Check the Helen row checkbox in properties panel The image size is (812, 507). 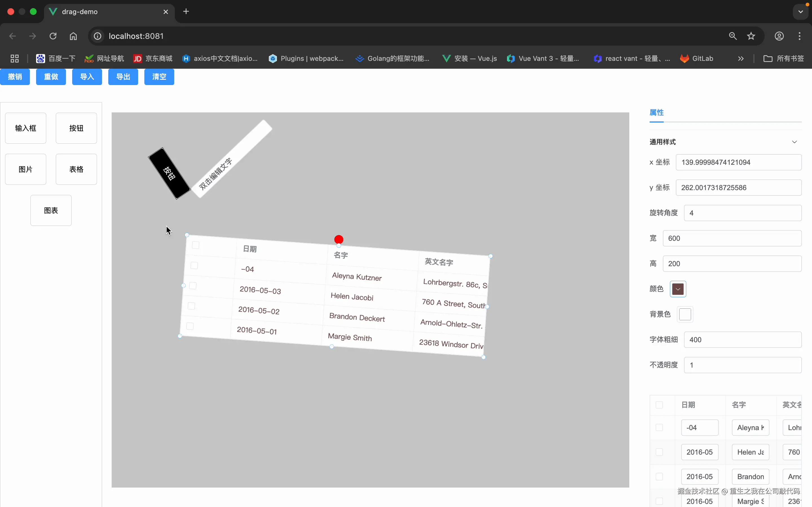tap(659, 452)
